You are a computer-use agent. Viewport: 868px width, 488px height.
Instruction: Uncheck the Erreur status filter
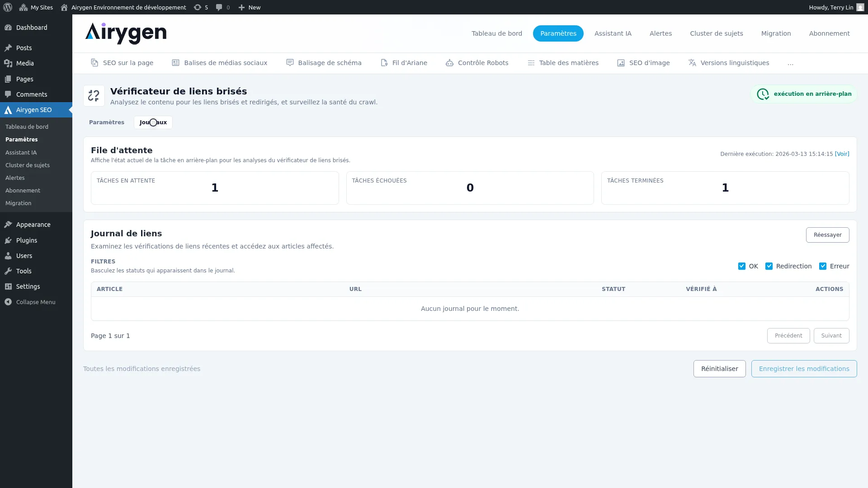(822, 266)
